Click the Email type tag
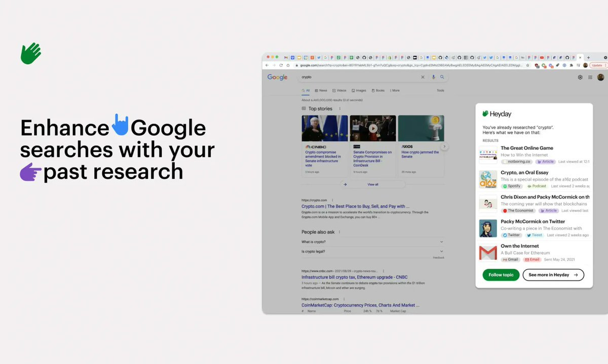The width and height of the screenshot is (608, 364). click(x=532, y=259)
